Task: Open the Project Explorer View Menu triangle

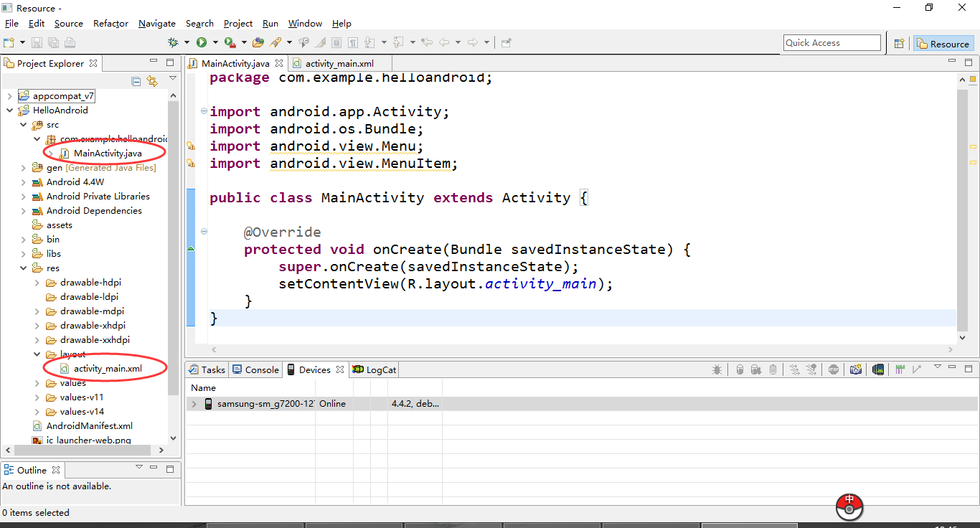Action: click(x=173, y=77)
